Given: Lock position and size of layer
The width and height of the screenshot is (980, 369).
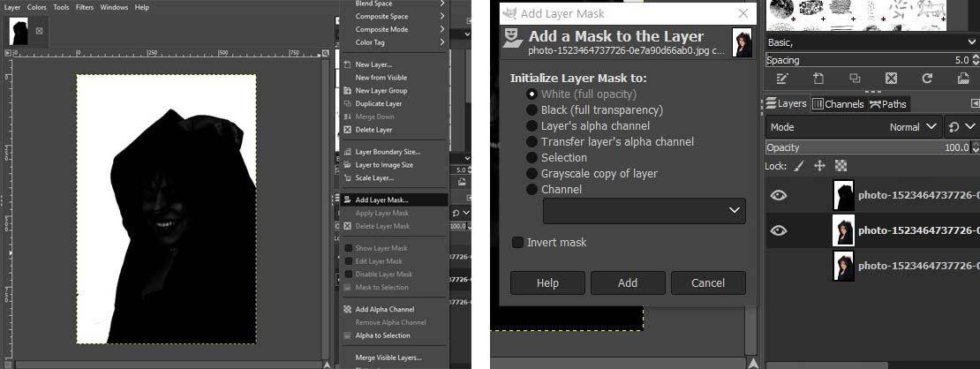Looking at the screenshot, I should 820,166.
